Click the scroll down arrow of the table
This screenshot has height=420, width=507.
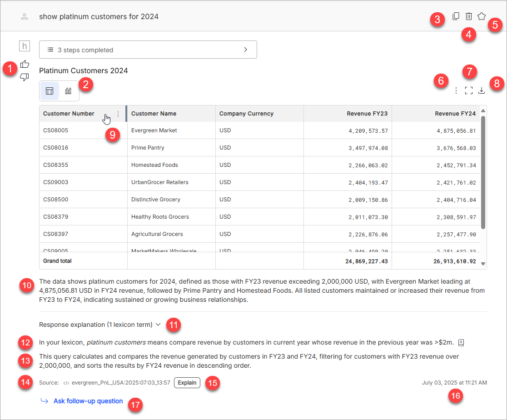pyautogui.click(x=483, y=264)
